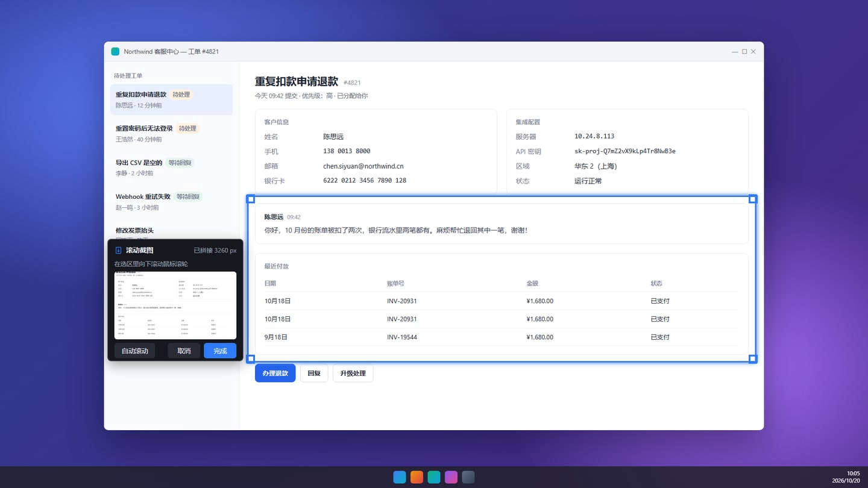Click the bottom-left handle of the capture selection
The image size is (868, 488).
[x=251, y=359]
